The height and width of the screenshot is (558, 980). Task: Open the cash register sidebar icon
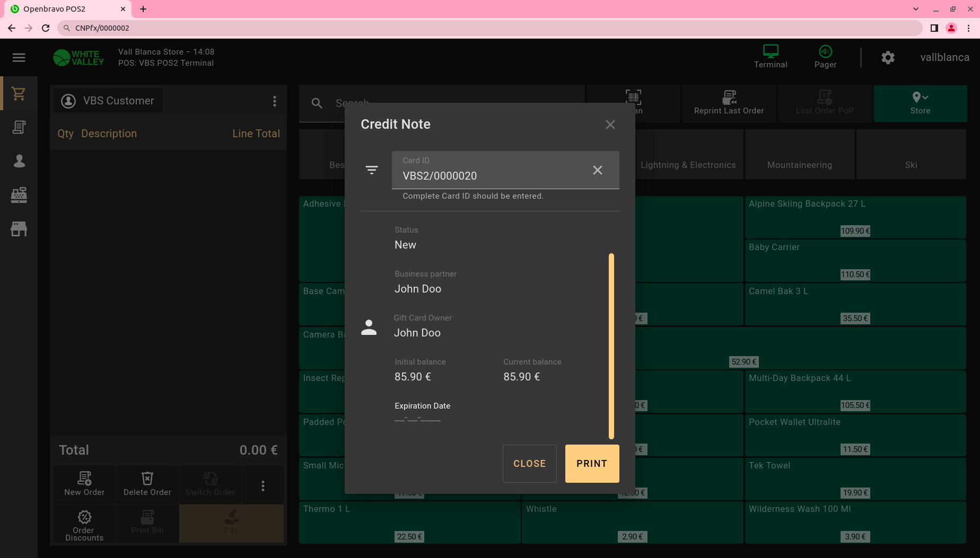(19, 195)
